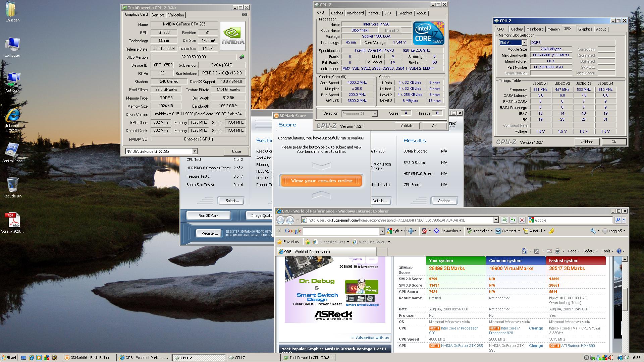The image size is (644, 362).
Task: Open Caches tab in front CPU-Z window
Action: (x=337, y=13)
